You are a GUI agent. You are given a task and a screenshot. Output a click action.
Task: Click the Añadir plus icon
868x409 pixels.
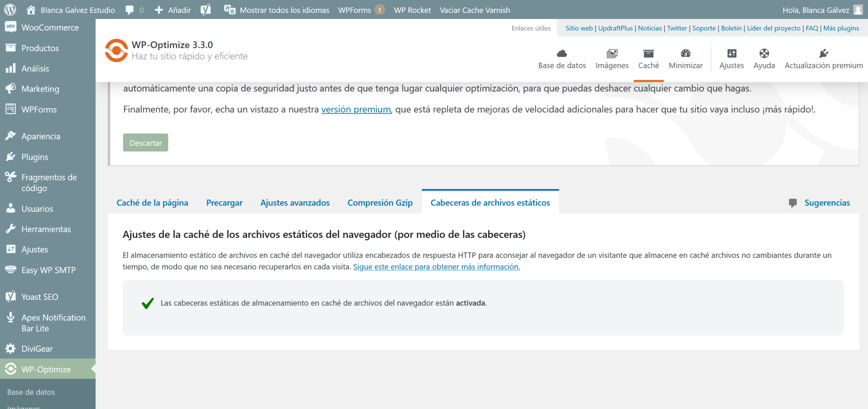click(x=159, y=10)
